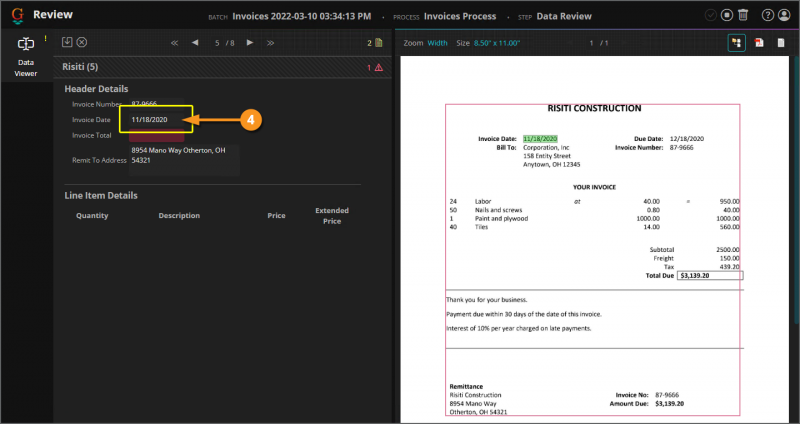Click the highlighted 11/18/2020 date in invoice
800x424 pixels.
(x=540, y=139)
